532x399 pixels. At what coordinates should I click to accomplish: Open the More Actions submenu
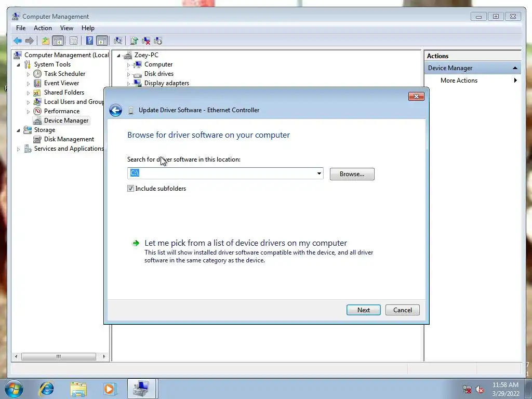(473, 81)
